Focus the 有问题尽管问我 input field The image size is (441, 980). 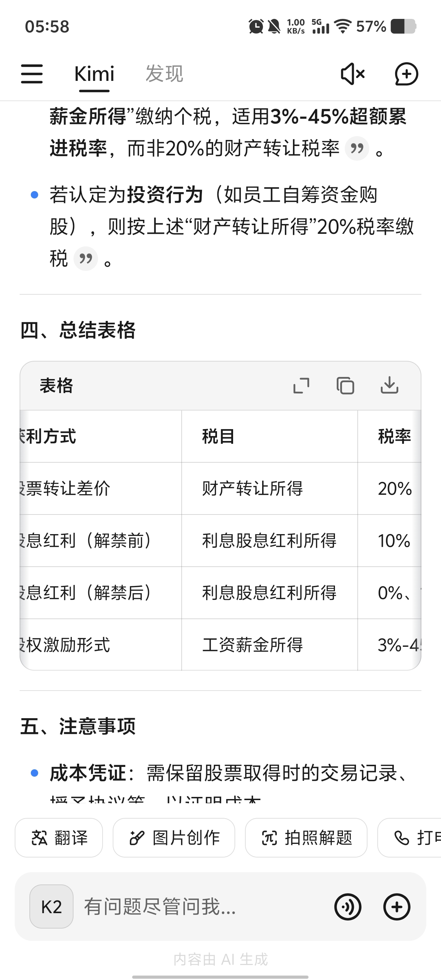204,906
